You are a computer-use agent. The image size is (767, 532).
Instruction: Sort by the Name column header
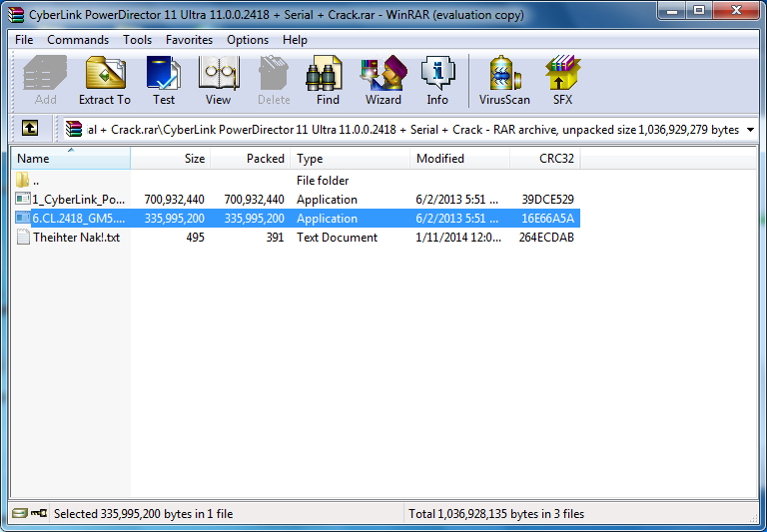click(x=71, y=159)
